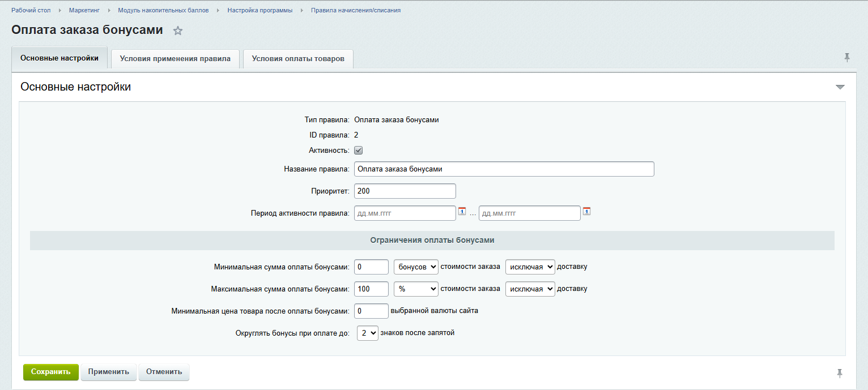This screenshot has height=390, width=868.
Task: Go to Рабочий стол breadcrumb
Action: pyautogui.click(x=32, y=10)
